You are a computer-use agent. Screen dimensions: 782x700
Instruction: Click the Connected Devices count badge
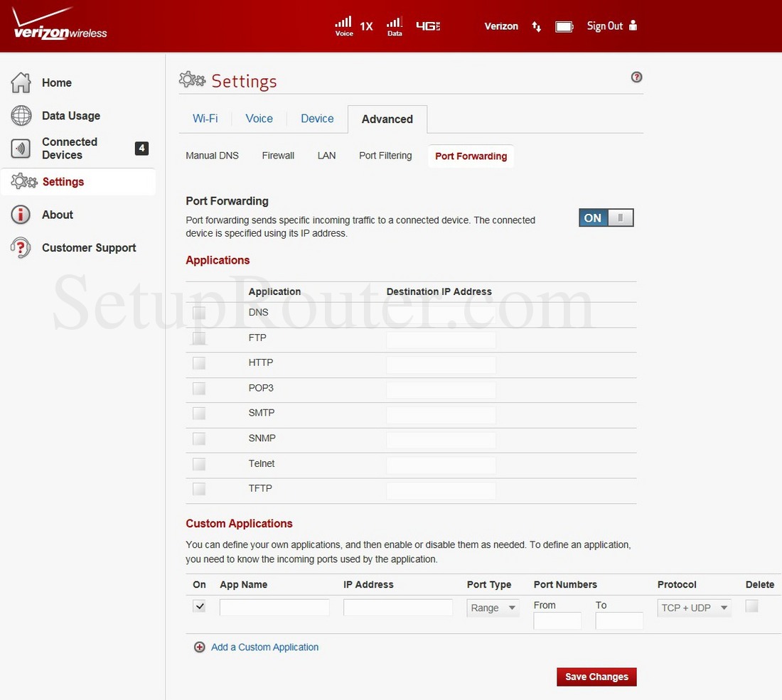pyautogui.click(x=141, y=148)
